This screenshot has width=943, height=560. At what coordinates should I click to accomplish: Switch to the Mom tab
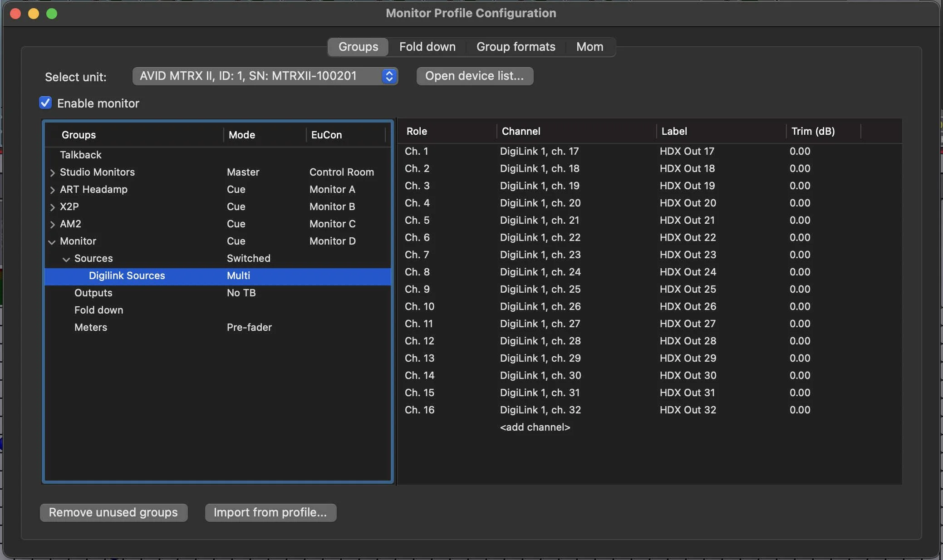point(589,47)
